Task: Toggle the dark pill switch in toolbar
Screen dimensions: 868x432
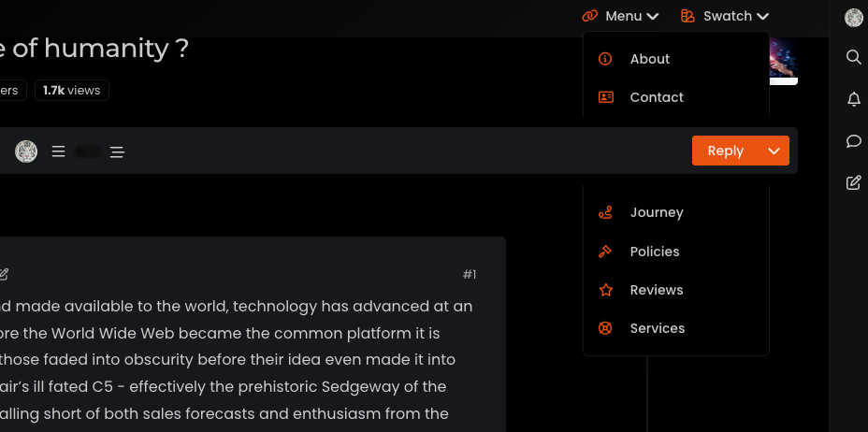Action: 88,151
